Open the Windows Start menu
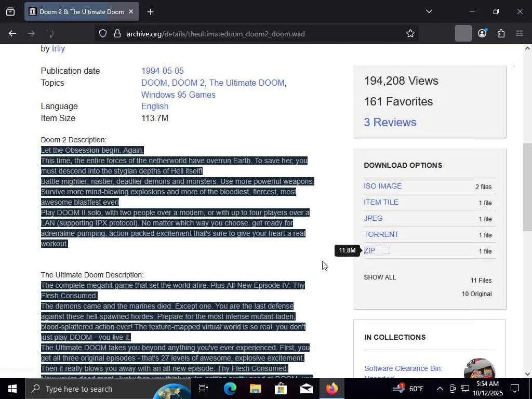This screenshot has height=399, width=532. [x=12, y=389]
